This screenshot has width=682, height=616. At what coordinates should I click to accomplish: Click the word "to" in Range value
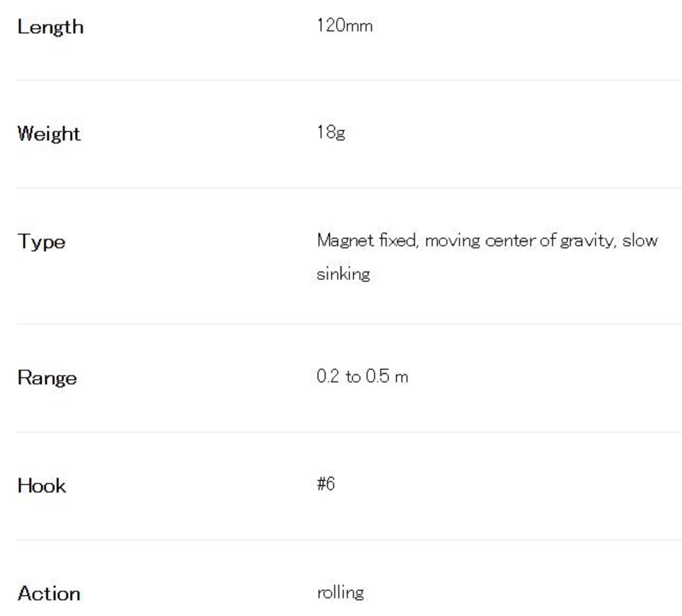click(353, 377)
